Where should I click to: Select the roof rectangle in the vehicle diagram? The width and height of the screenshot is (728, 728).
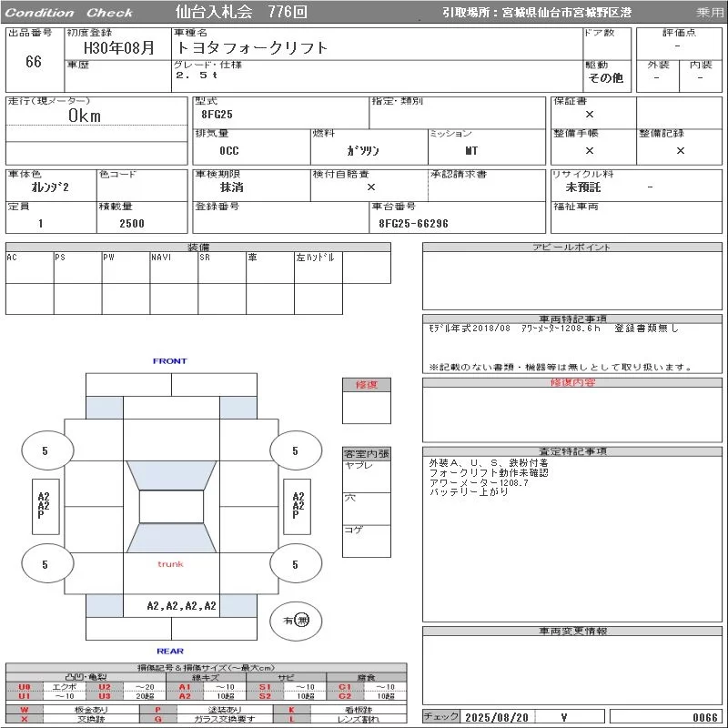pyautogui.click(x=171, y=507)
